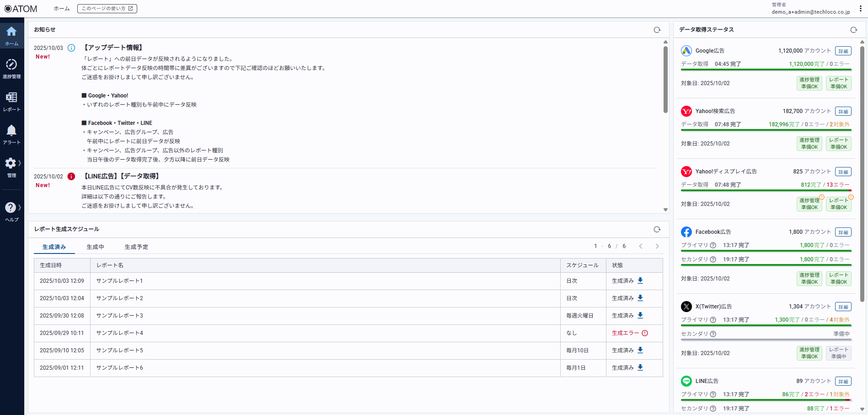
Task: Refresh the データ取得ステータス panel
Action: (x=853, y=30)
